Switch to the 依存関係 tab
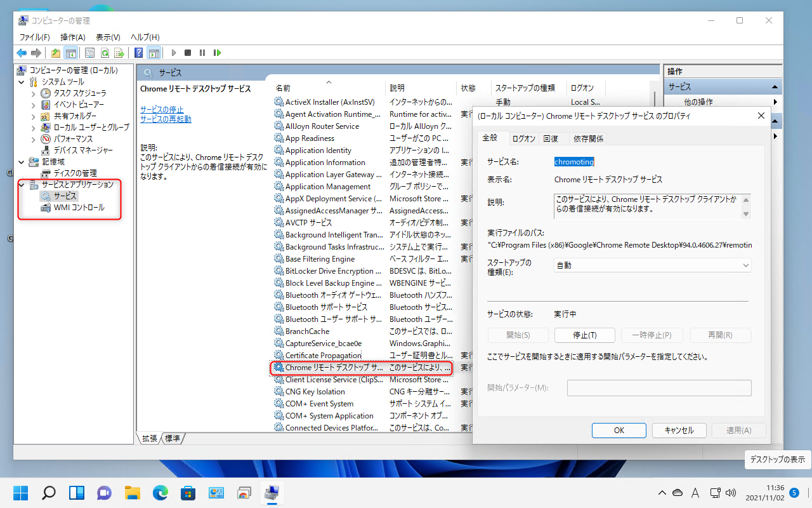The width and height of the screenshot is (812, 508). tap(589, 138)
